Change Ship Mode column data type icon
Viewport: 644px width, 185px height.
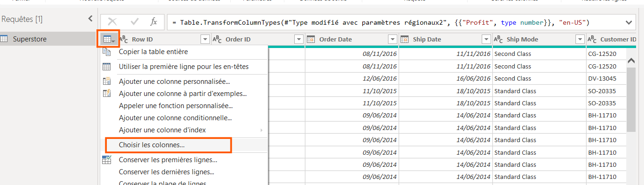coord(498,40)
